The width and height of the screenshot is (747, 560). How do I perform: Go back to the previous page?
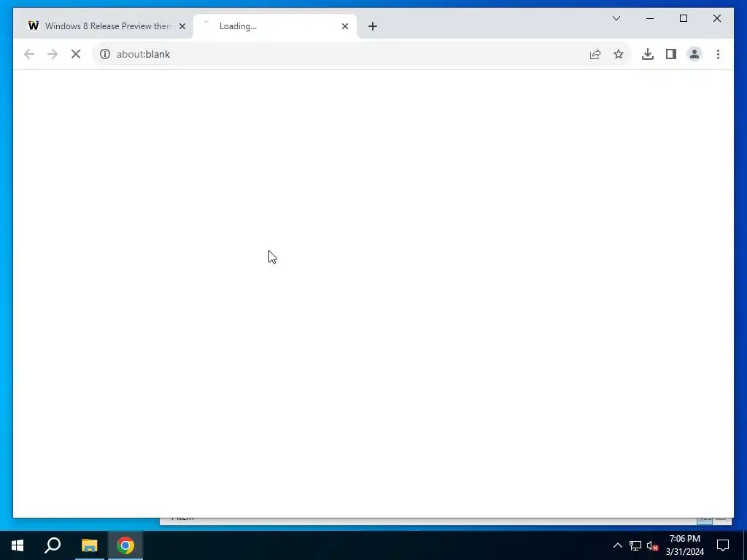coord(29,54)
